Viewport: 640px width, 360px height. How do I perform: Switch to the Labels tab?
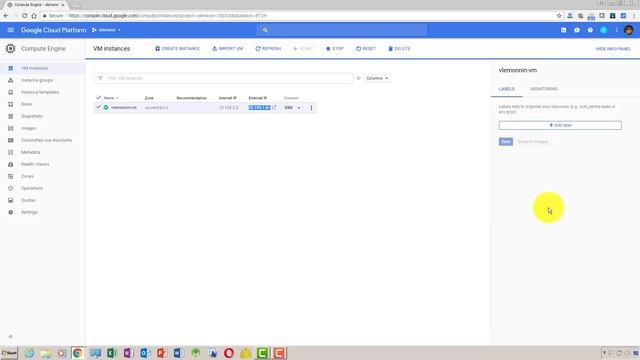tap(507, 89)
